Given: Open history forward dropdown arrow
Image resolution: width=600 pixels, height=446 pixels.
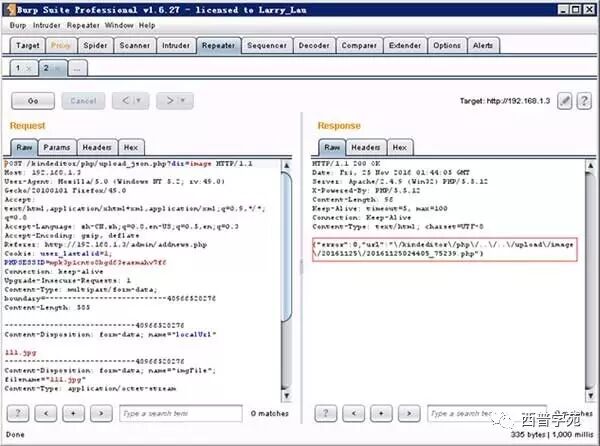Looking at the screenshot, I should (183, 101).
